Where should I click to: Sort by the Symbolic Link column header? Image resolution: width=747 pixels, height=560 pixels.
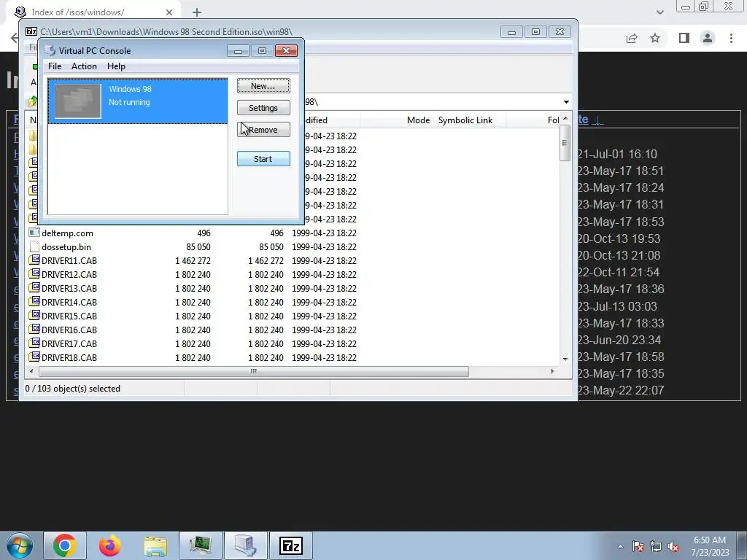click(465, 120)
